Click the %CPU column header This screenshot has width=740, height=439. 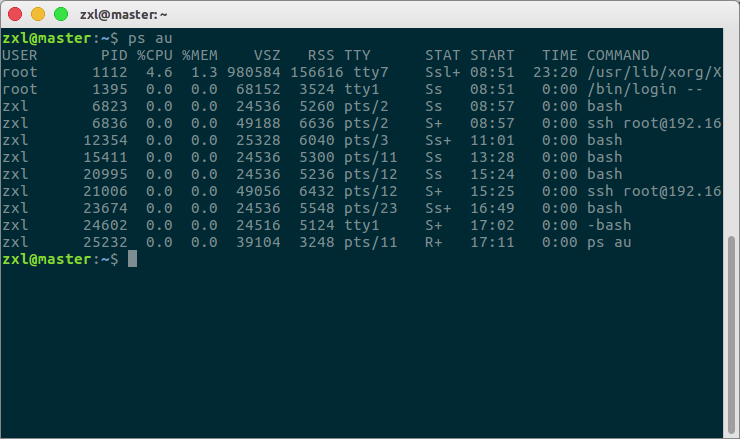click(155, 55)
